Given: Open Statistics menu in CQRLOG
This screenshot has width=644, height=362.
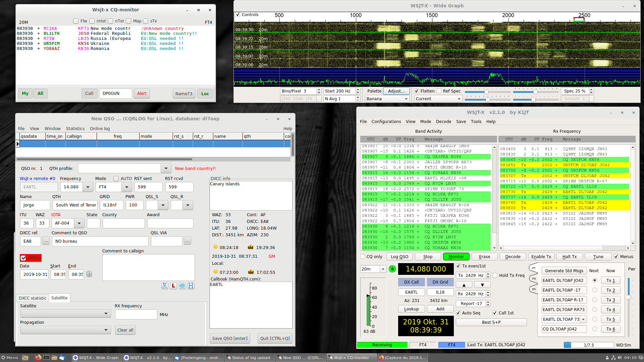Looking at the screenshot, I should (75, 129).
